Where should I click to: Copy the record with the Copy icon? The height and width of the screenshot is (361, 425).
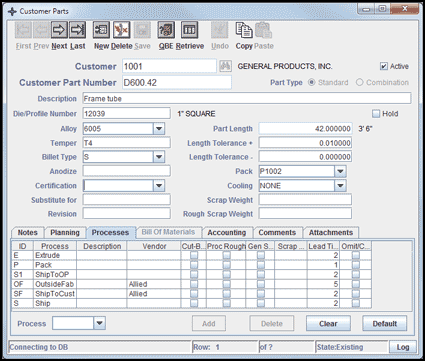tap(244, 30)
